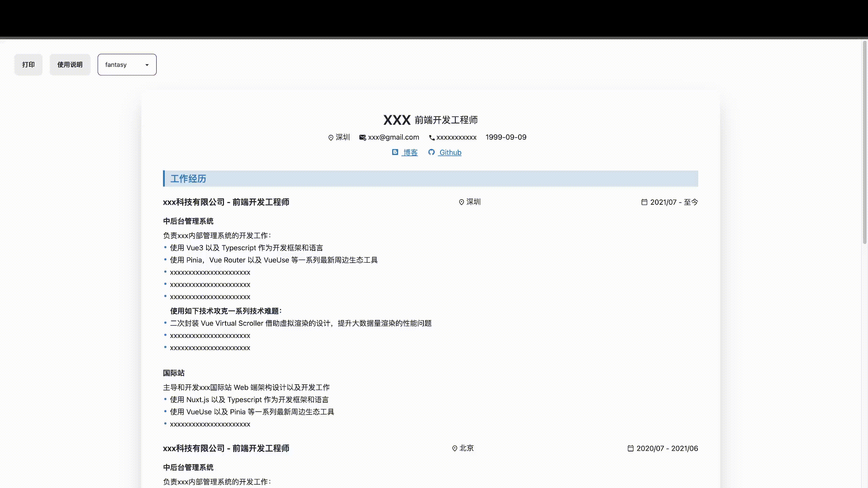Screen dimensions: 868x488
Task: Click the 打印 print button
Action: pyautogui.click(x=28, y=64)
